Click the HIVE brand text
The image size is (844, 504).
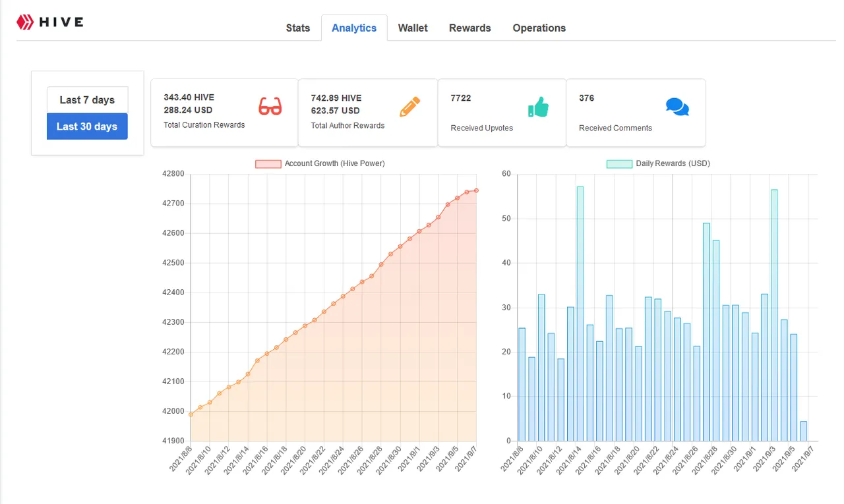click(x=61, y=22)
